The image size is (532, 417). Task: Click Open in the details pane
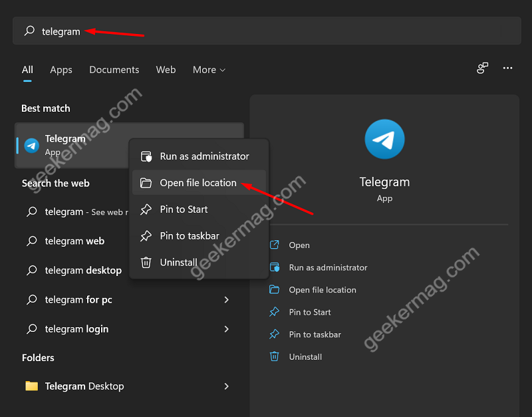point(299,245)
